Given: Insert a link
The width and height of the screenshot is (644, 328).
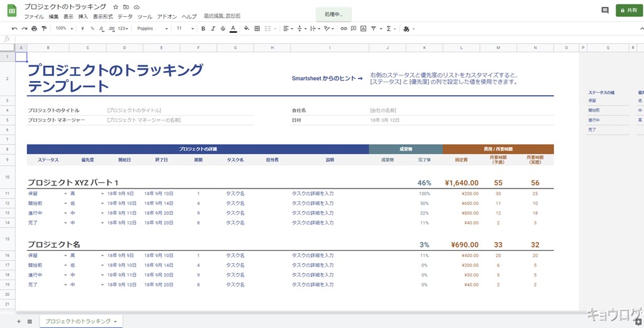Looking at the screenshot, I should pyautogui.click(x=344, y=29).
